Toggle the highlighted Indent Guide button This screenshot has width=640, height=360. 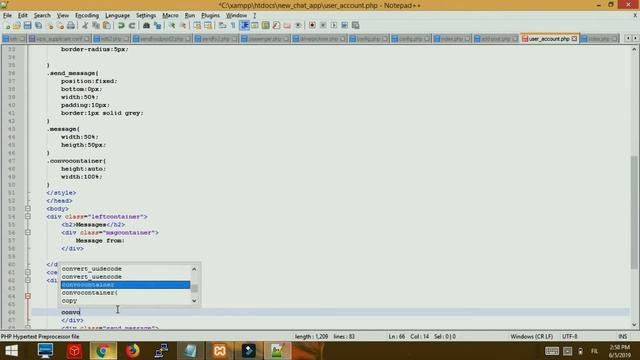click(x=244, y=26)
